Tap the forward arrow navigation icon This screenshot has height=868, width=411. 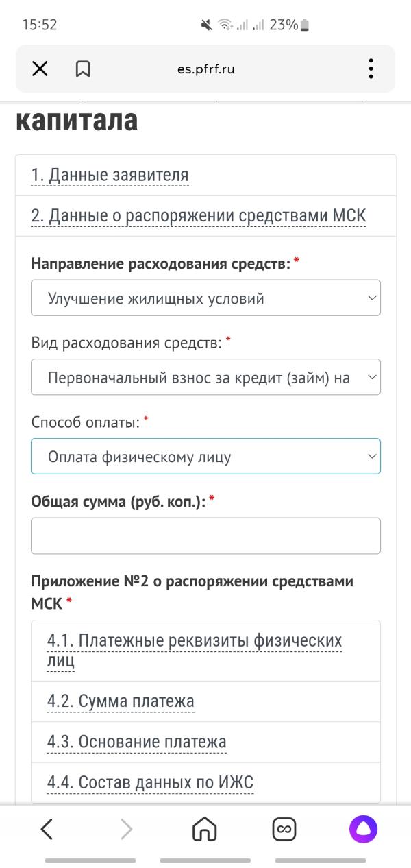(126, 830)
